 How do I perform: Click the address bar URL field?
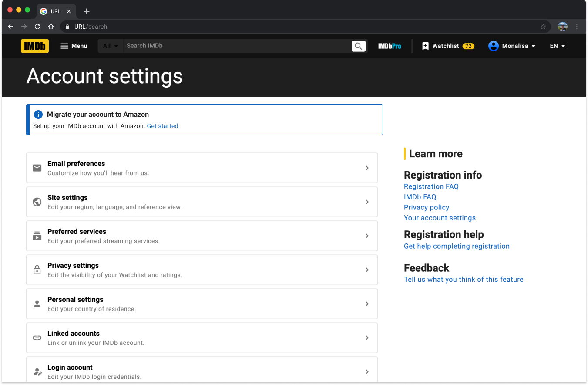[x=305, y=27]
